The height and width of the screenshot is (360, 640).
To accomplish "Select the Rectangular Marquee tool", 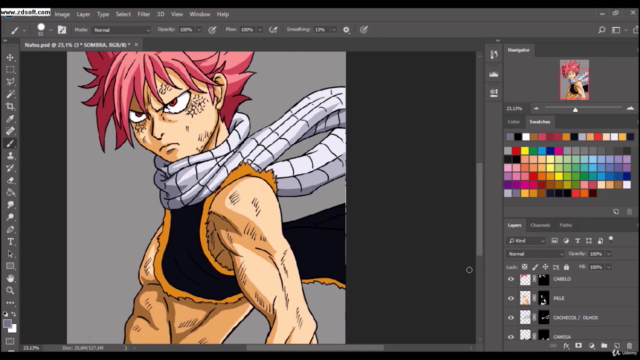I will point(10,70).
